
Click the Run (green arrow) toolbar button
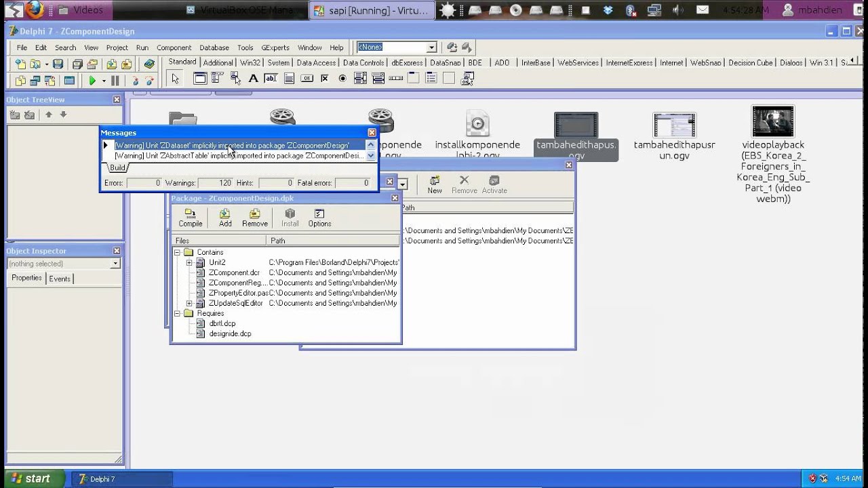point(92,80)
